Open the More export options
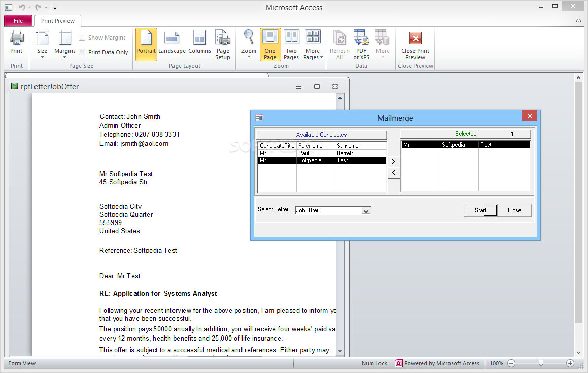The width and height of the screenshot is (588, 373). click(x=383, y=44)
